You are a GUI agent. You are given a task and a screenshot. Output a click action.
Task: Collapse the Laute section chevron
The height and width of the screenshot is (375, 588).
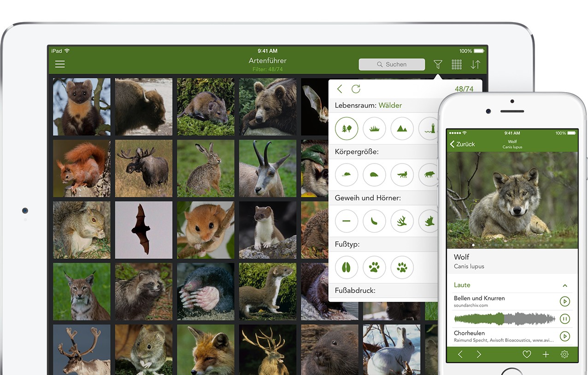pos(565,286)
